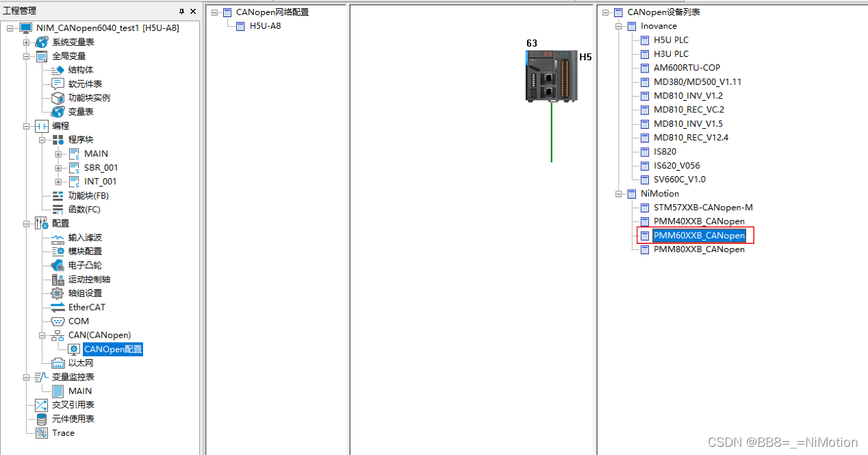Collapse the Inovance device group
The height and width of the screenshot is (455, 868).
[x=618, y=26]
